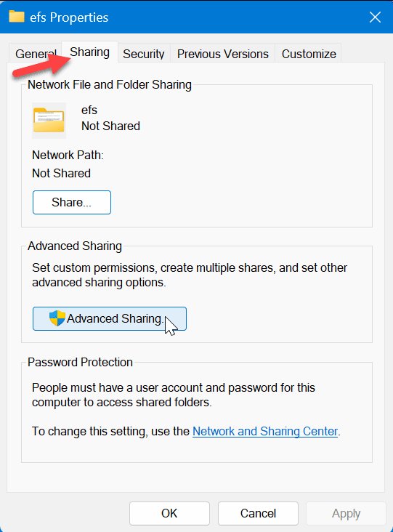Click the 'Not Shared' folder status text
The height and width of the screenshot is (532, 393).
(x=110, y=126)
